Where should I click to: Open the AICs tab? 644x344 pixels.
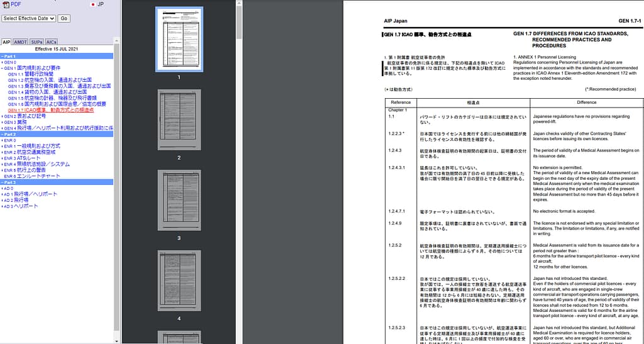point(52,42)
